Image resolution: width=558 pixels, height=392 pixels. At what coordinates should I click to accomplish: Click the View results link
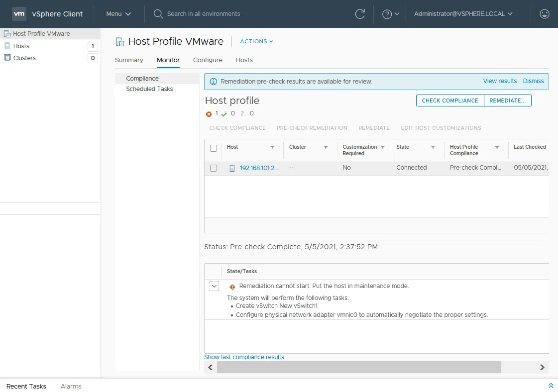[x=500, y=81]
